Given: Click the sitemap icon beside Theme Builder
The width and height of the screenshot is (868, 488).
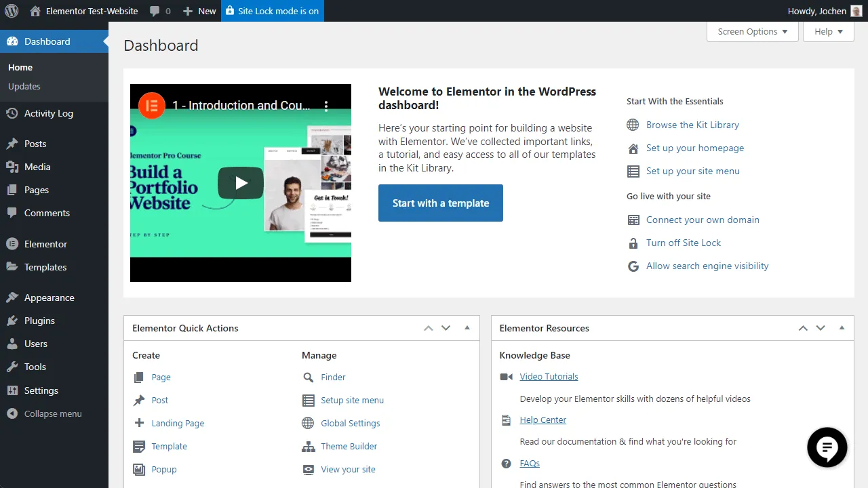Looking at the screenshot, I should [x=309, y=447].
